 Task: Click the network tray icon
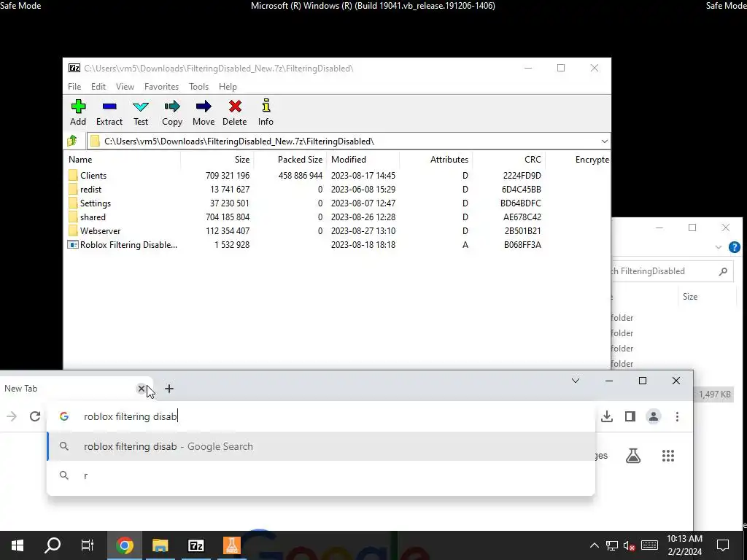pos(612,545)
